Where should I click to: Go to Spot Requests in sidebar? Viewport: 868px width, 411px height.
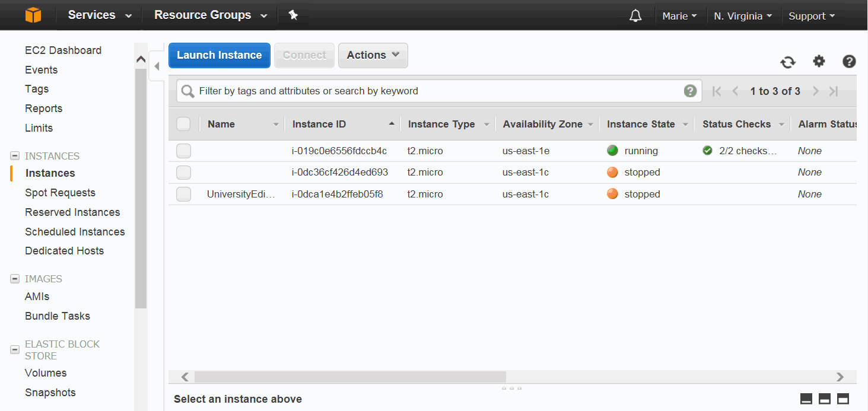pyautogui.click(x=60, y=193)
